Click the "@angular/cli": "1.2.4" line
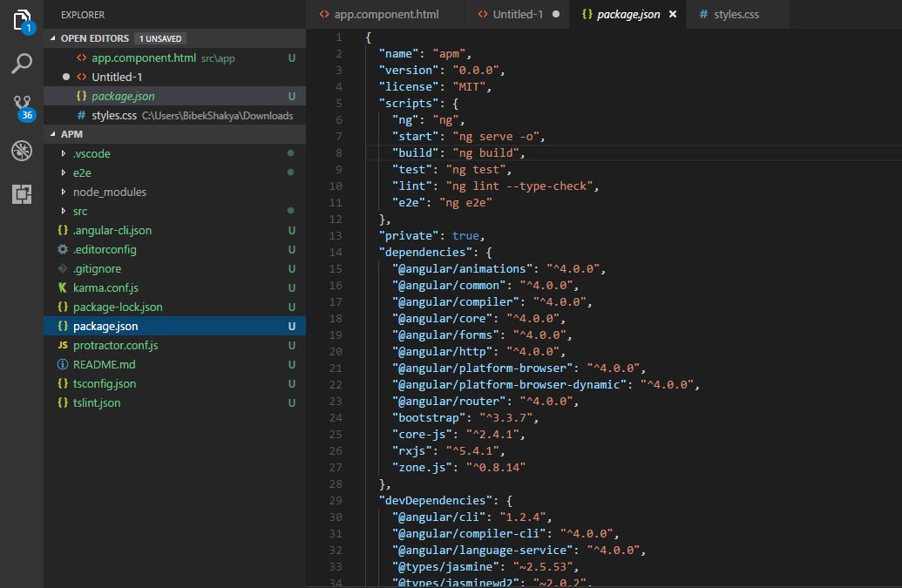This screenshot has width=902, height=588. click(x=471, y=517)
